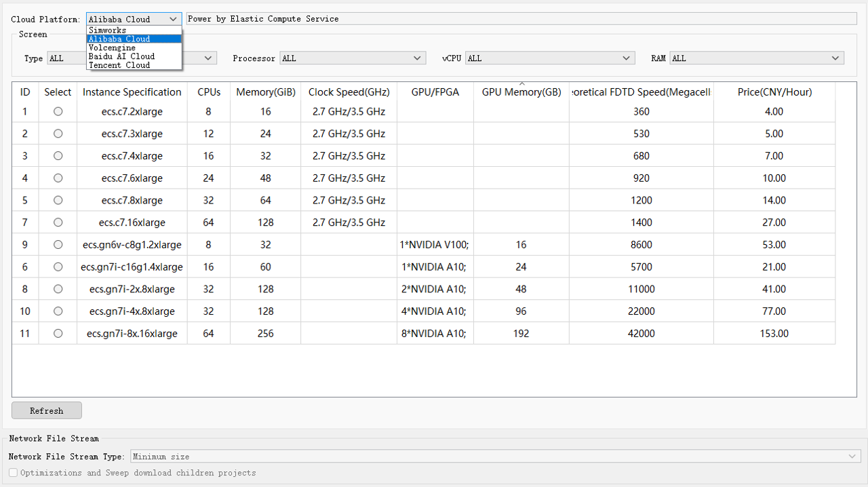Enable Optimizations and Sweep download children projects
Viewport: 868px width, 487px height.
14,473
